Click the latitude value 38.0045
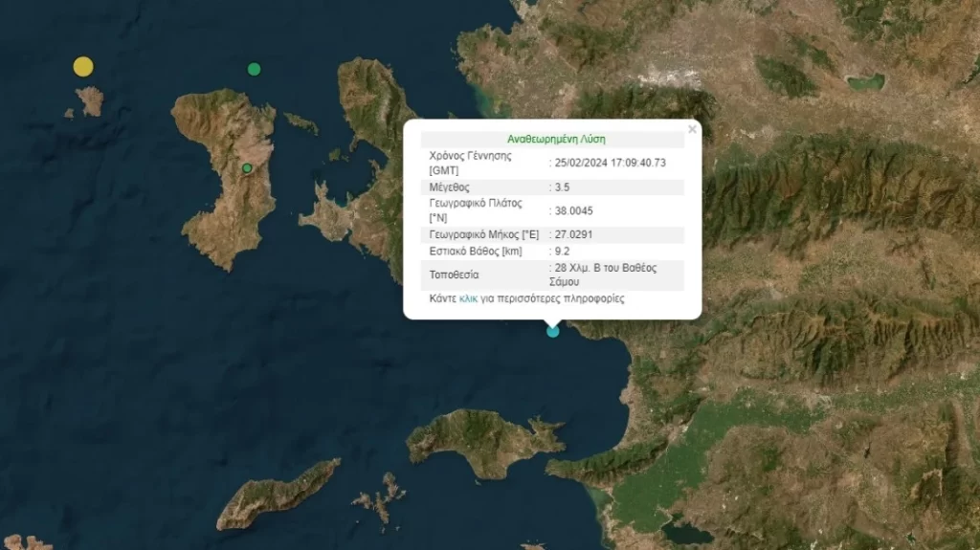 [574, 210]
